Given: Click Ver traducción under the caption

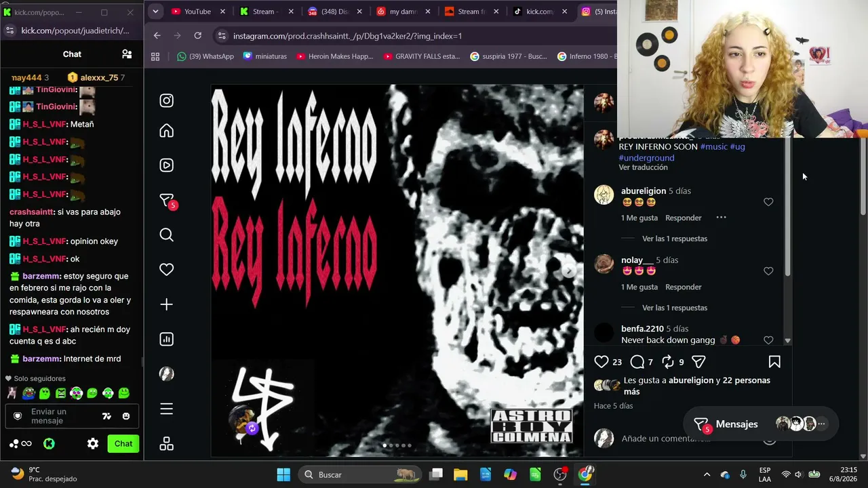Looking at the screenshot, I should tap(643, 167).
